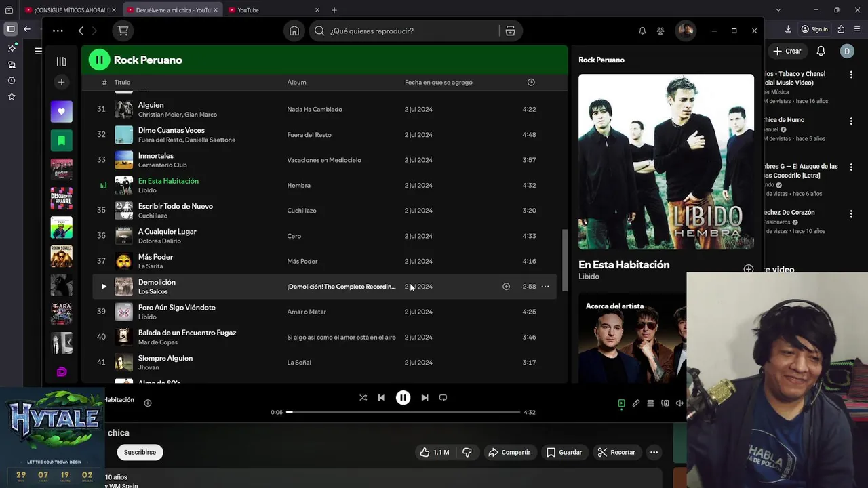Open Browse icon in search bar
The image size is (868, 488).
pyautogui.click(x=511, y=30)
